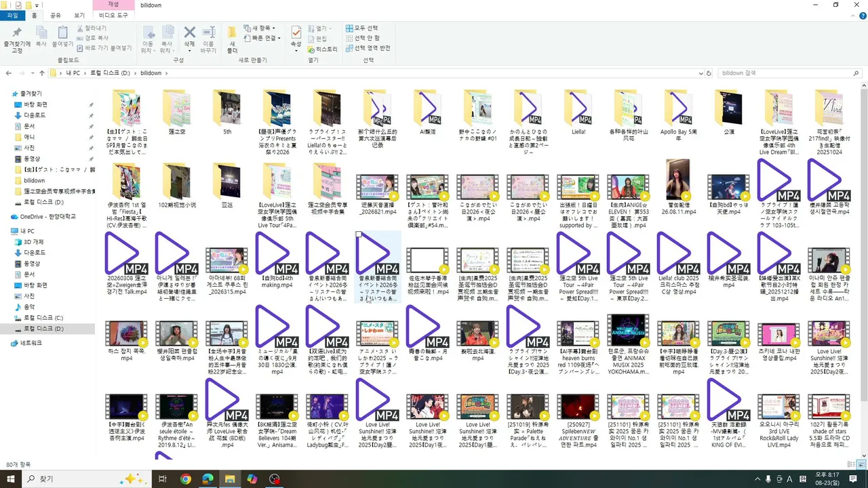Open the address bar history dropdown

(x=701, y=73)
